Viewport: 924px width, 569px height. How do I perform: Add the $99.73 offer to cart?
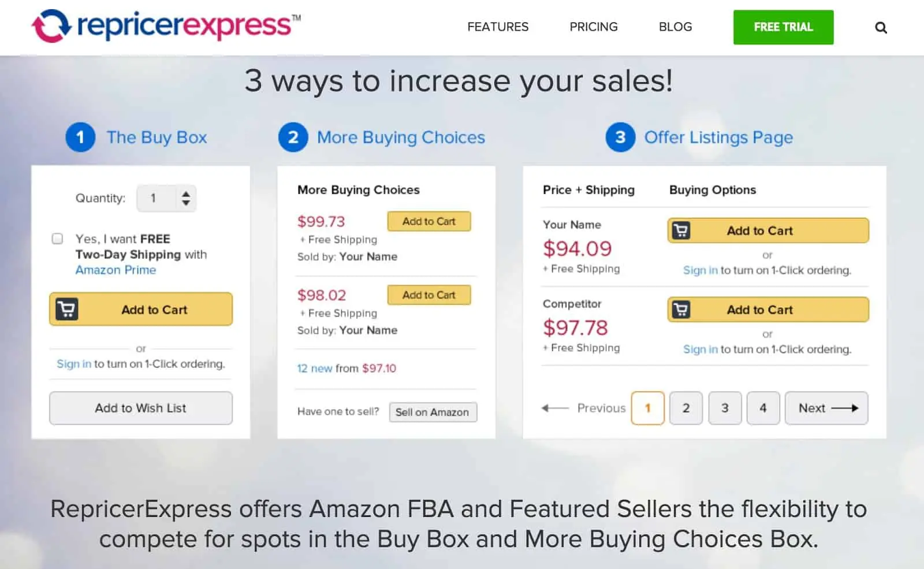coord(429,221)
